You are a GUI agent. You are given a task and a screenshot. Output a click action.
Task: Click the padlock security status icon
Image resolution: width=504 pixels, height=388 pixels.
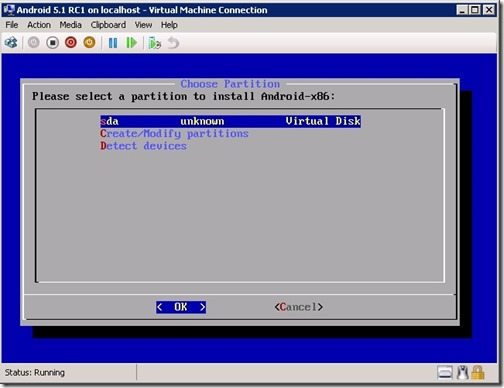[x=478, y=373]
